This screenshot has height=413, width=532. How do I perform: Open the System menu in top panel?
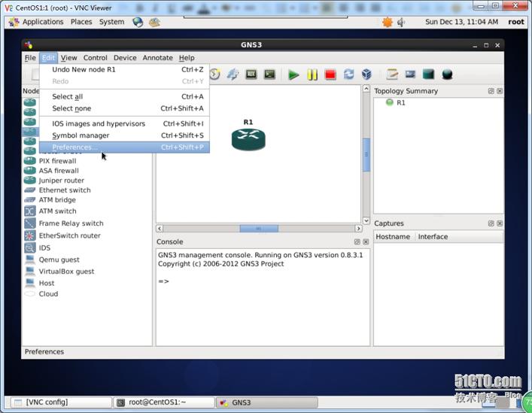coord(111,22)
